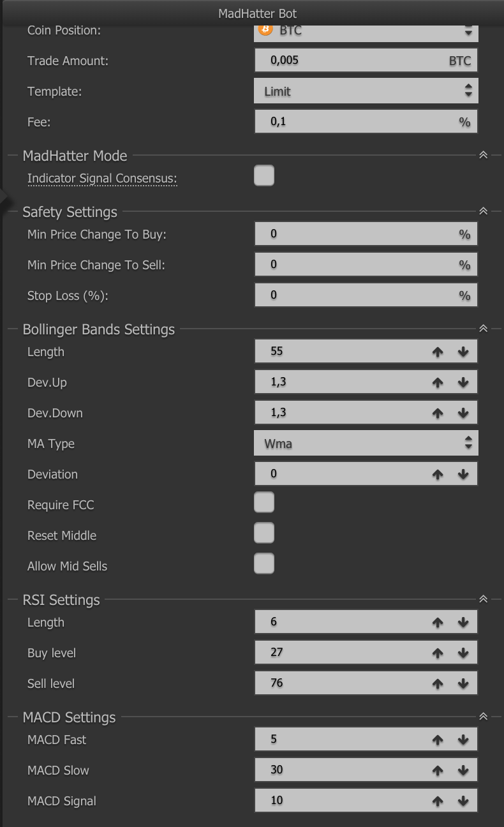Collapse the RSI Settings section

tap(483, 599)
